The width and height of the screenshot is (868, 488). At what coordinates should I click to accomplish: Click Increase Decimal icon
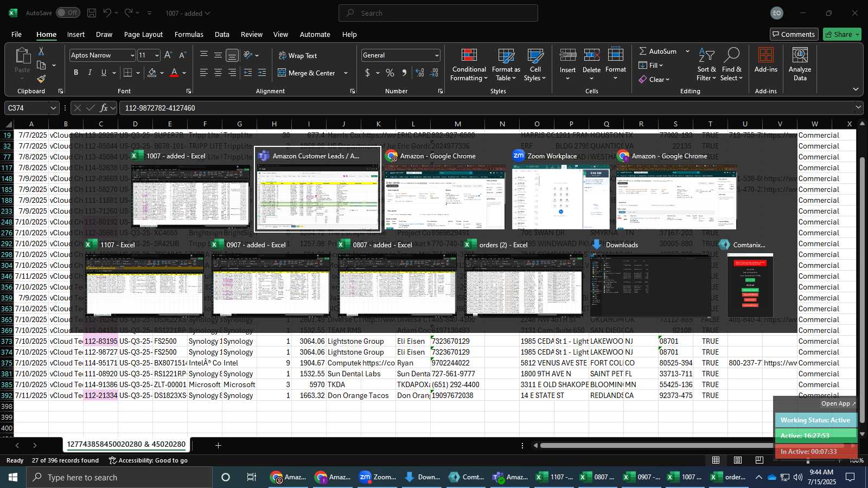(420, 73)
